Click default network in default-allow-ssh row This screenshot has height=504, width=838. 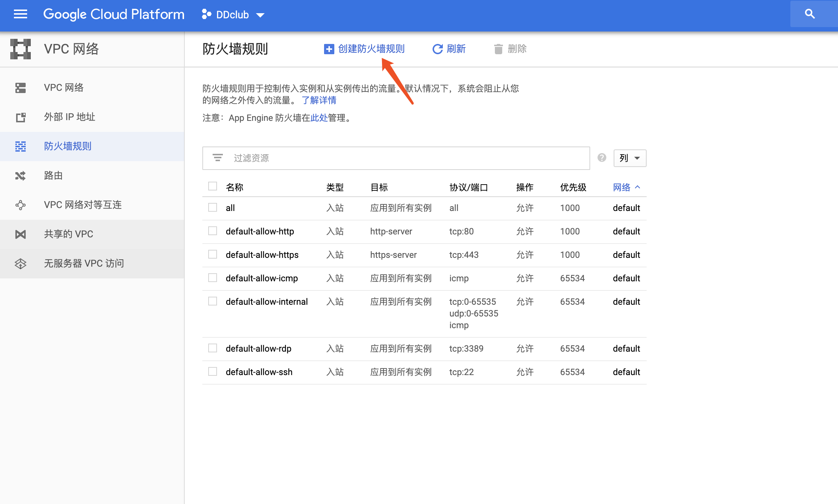click(626, 372)
